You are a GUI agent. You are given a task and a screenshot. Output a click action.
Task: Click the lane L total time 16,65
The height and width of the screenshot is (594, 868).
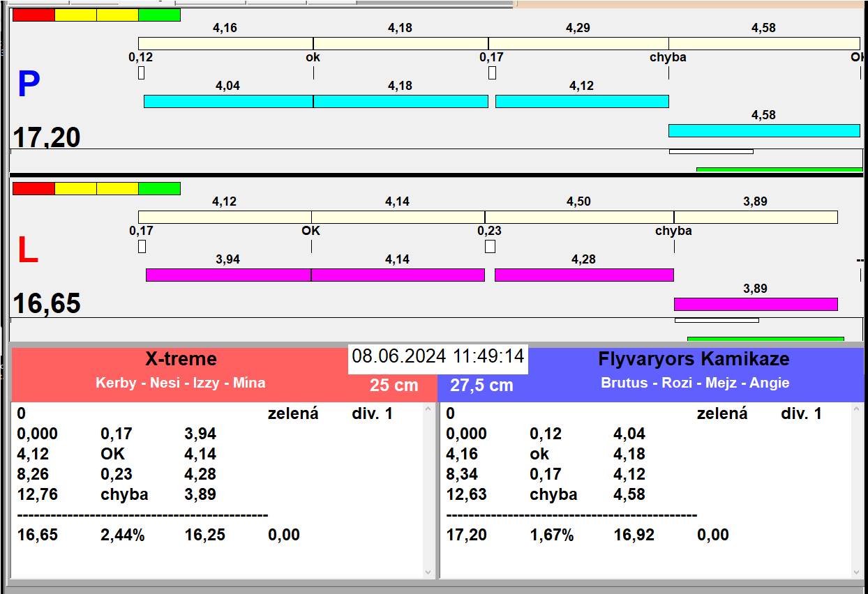47,304
